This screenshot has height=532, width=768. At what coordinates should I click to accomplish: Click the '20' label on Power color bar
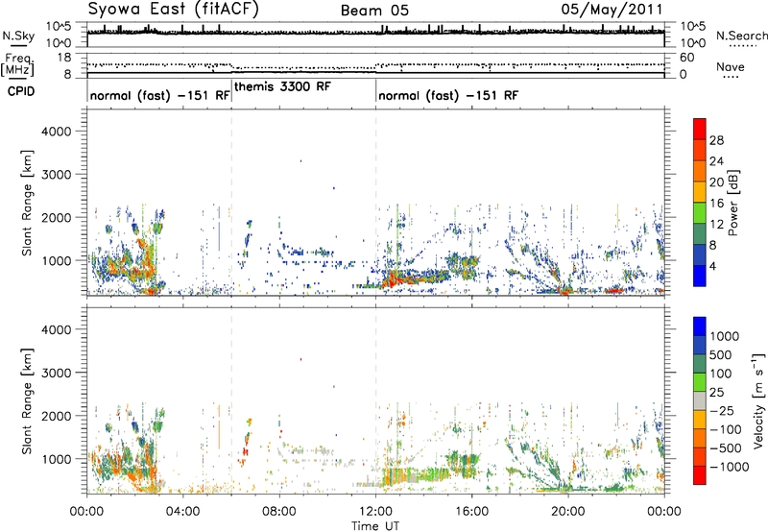pyautogui.click(x=716, y=182)
